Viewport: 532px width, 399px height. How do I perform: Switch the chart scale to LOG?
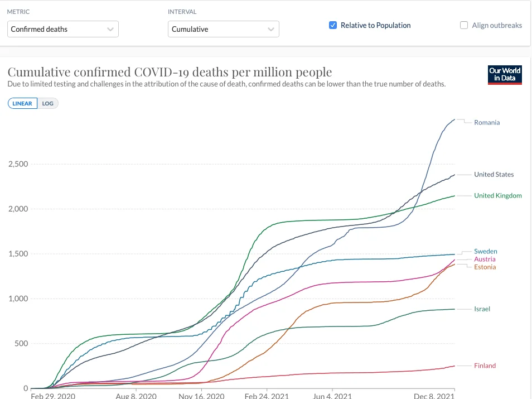[47, 103]
